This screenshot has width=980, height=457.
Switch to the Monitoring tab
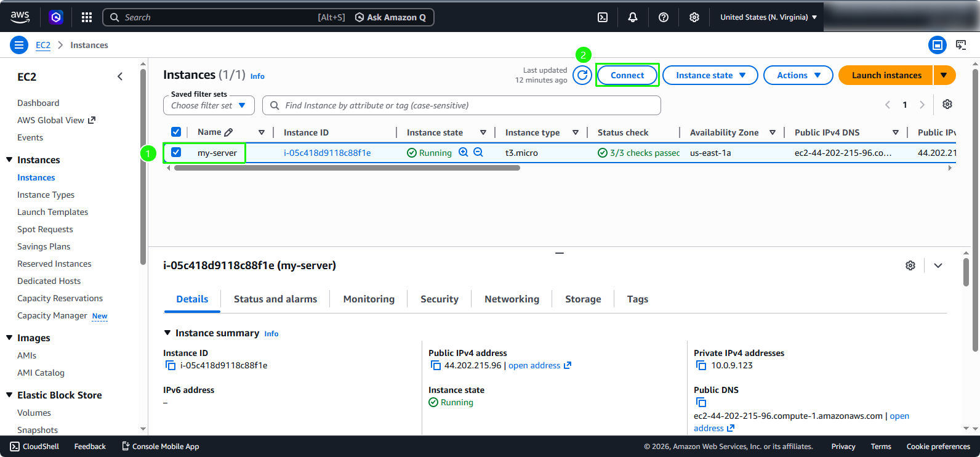[x=369, y=299]
